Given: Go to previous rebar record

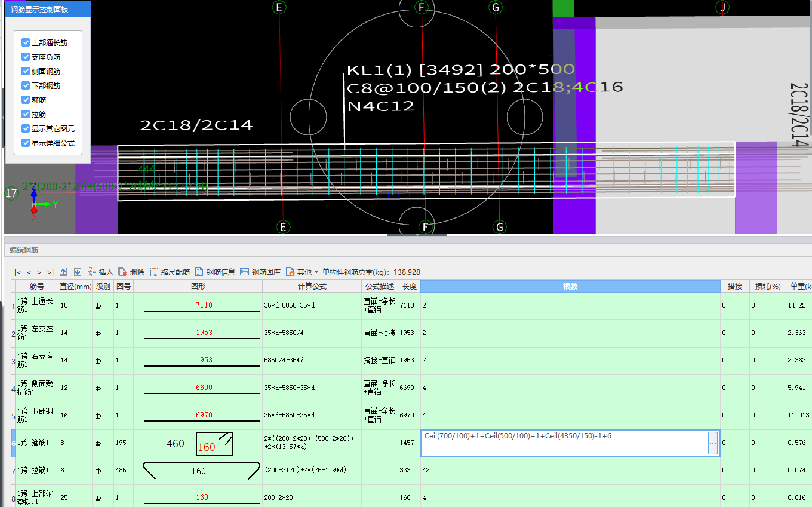Looking at the screenshot, I should point(29,272).
